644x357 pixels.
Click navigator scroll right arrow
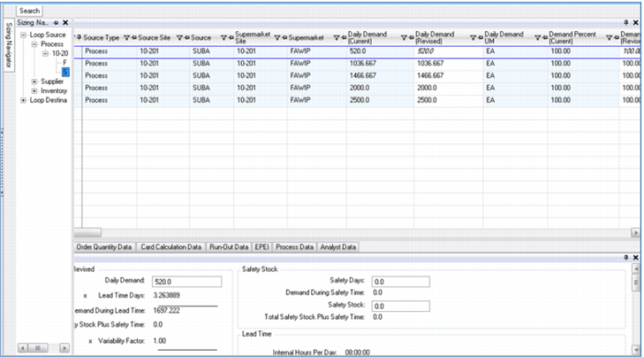64,348
